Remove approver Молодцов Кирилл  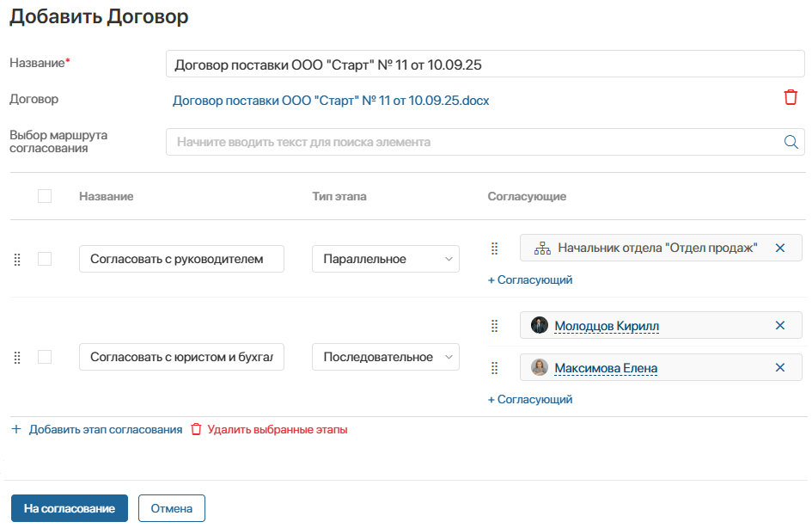pos(780,325)
